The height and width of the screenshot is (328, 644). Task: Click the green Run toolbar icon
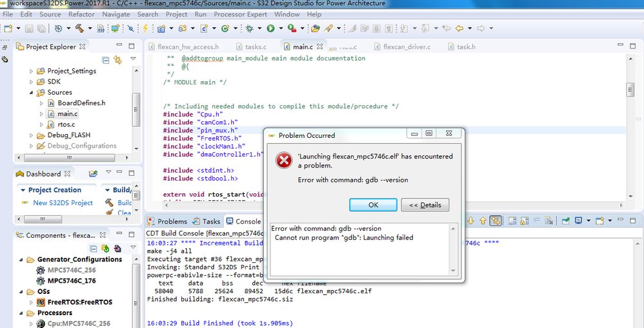click(270, 28)
